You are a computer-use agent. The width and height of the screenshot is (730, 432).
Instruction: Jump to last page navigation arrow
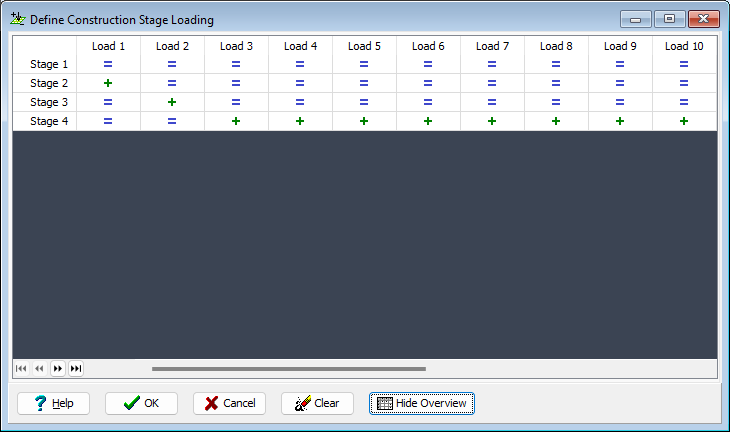pos(76,369)
